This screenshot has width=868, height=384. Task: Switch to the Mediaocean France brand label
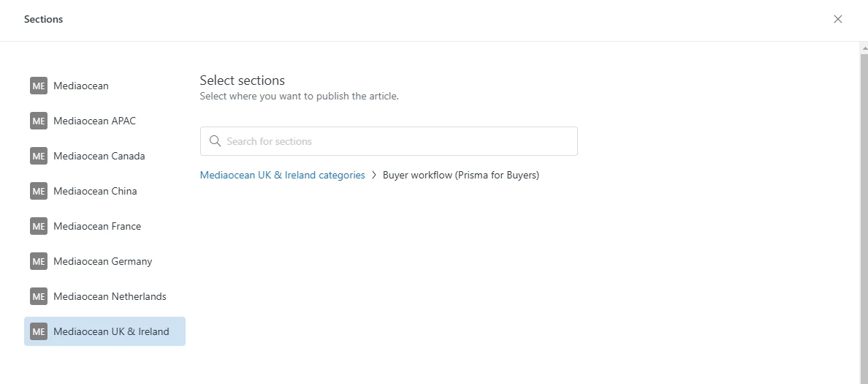(97, 226)
